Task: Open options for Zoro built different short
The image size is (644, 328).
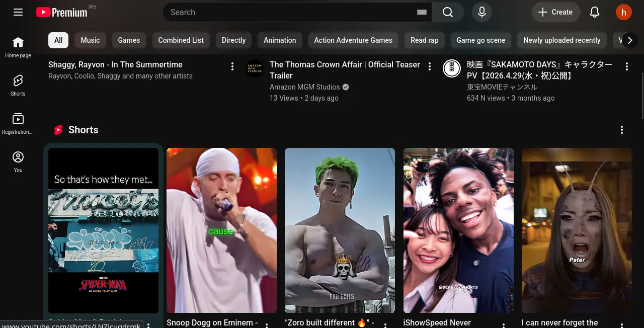Action: [x=385, y=325]
